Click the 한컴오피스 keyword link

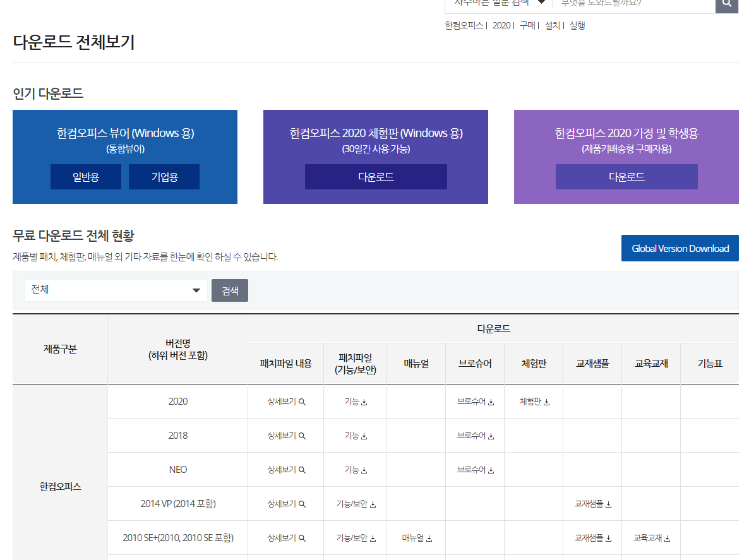tap(464, 25)
